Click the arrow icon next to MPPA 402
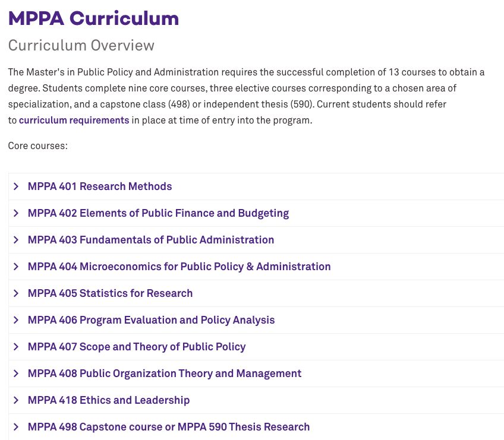Viewport: 504px width, 440px height. click(x=16, y=213)
